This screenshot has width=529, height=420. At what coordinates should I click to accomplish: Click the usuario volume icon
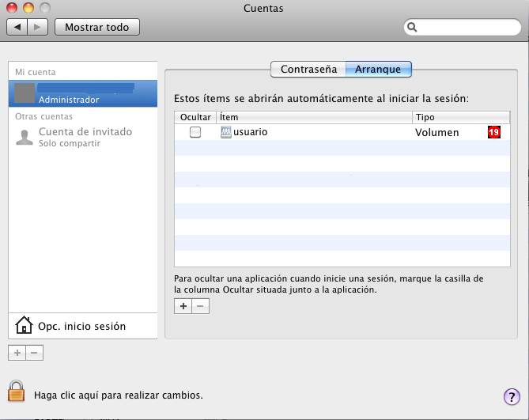[225, 132]
